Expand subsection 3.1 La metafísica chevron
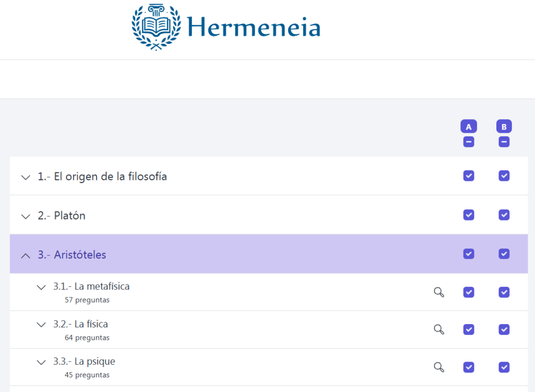This screenshot has height=392, width=535. pyautogui.click(x=41, y=287)
